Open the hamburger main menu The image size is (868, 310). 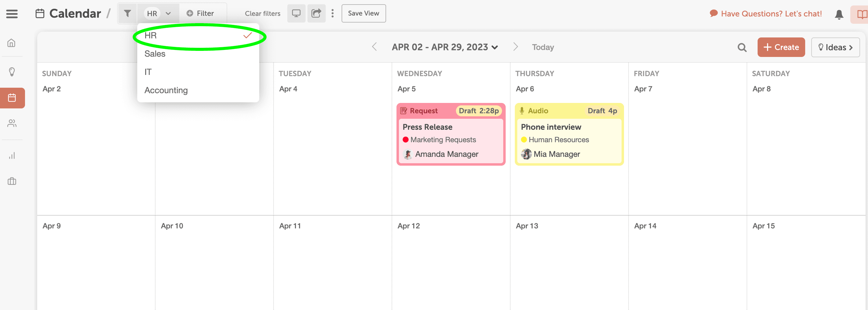pos(12,14)
